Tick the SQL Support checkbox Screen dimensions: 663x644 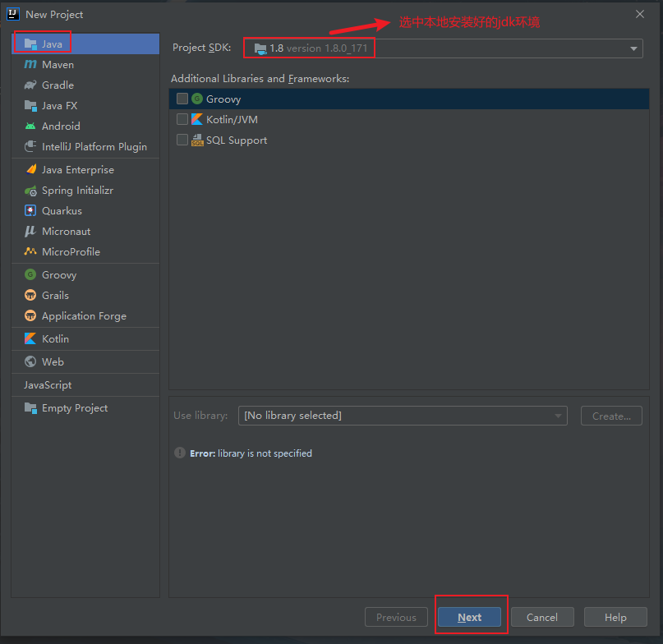click(x=182, y=140)
